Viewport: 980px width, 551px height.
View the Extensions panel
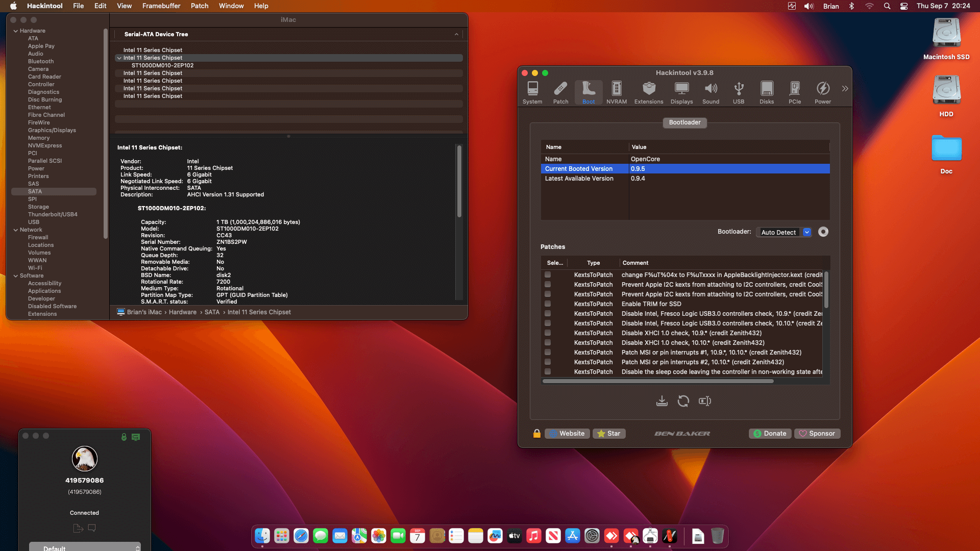click(648, 92)
